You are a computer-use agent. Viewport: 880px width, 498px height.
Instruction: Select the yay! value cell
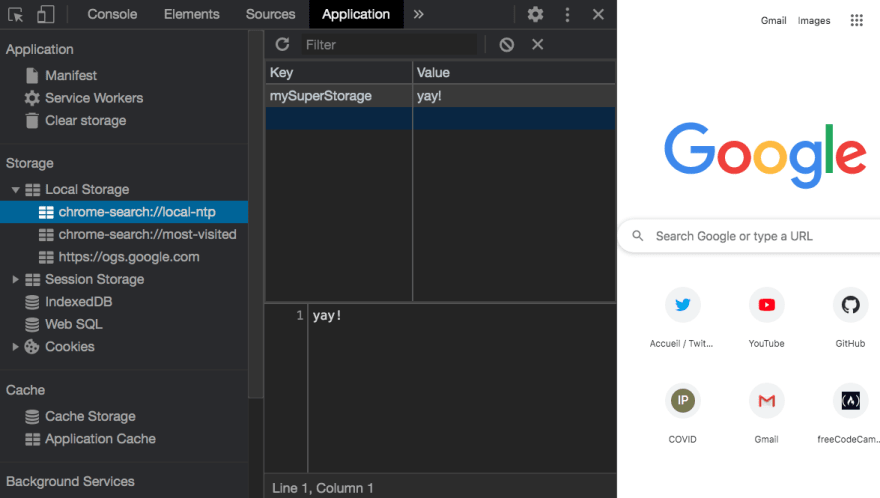514,96
